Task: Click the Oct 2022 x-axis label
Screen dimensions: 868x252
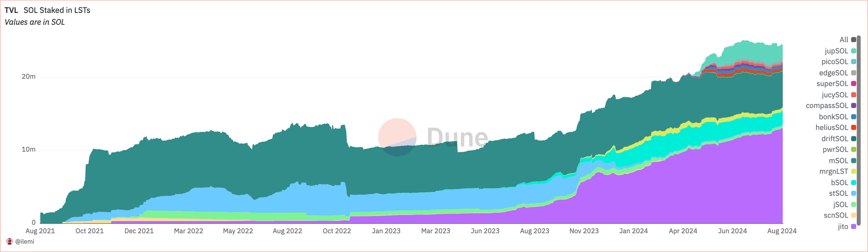Action: pyautogui.click(x=337, y=231)
